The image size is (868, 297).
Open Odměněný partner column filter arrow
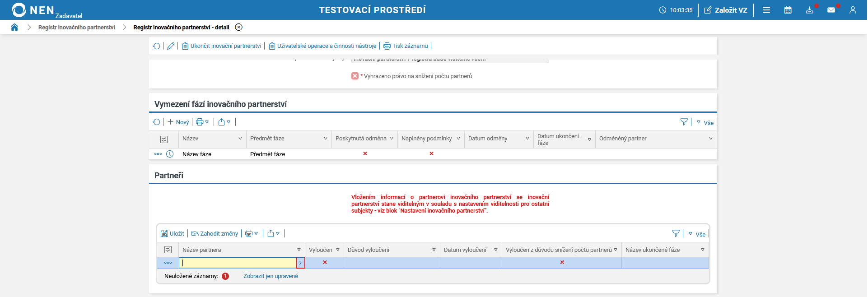click(711, 139)
